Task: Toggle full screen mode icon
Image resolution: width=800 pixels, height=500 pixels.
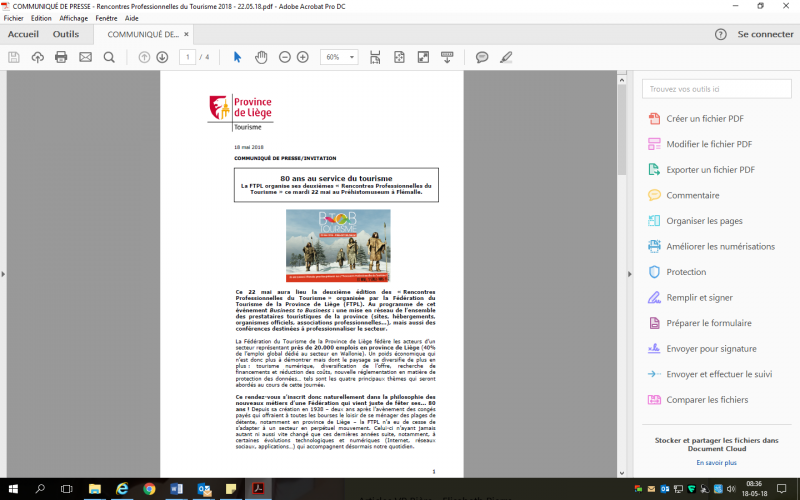Action: pyautogui.click(x=423, y=57)
